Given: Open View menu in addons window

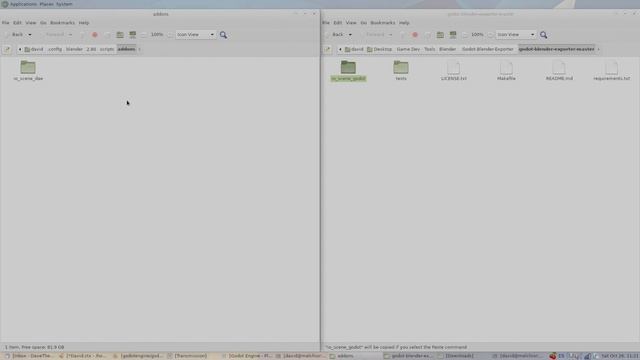Looking at the screenshot, I should (x=31, y=23).
